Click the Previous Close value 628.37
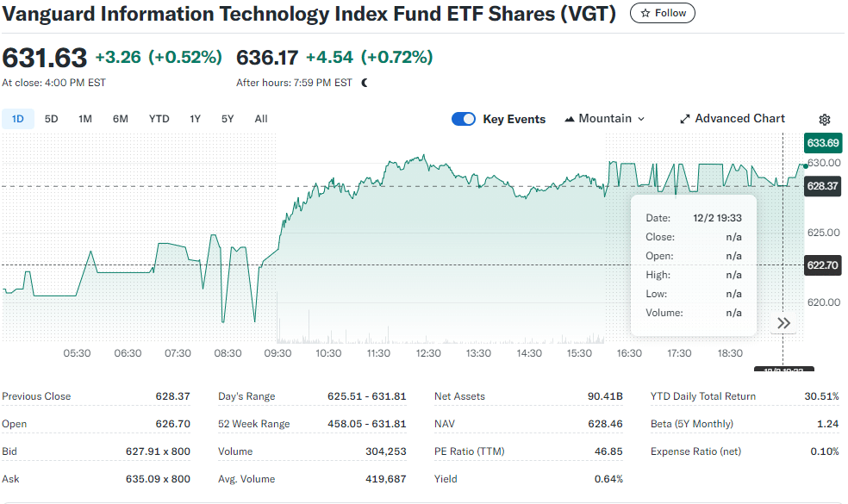This screenshot has height=504, width=848. [172, 396]
